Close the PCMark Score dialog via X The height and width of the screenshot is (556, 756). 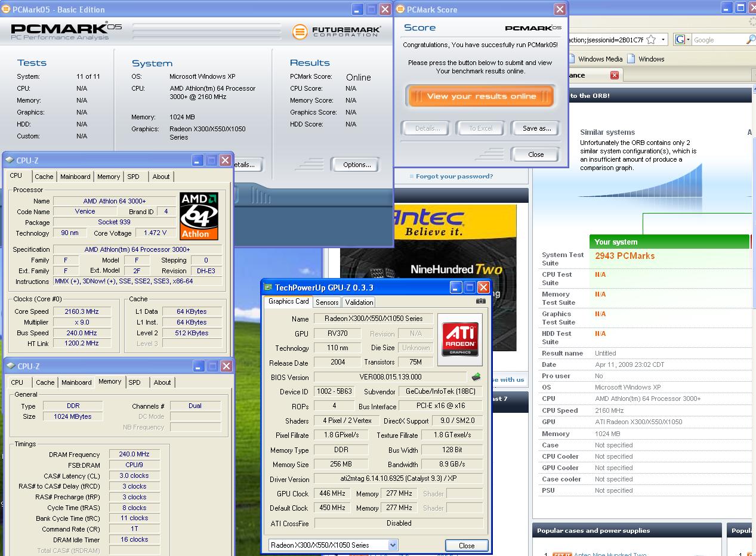click(x=560, y=9)
